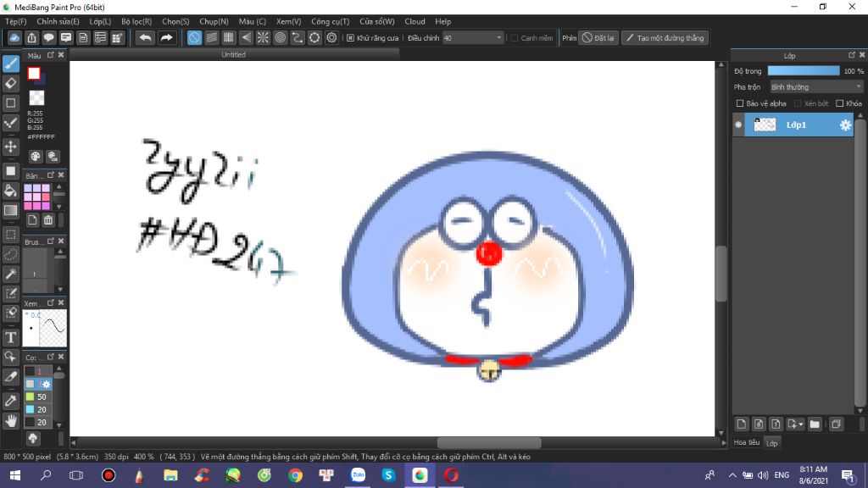This screenshot has width=868, height=488.
Task: Open File Explorer from the taskbar
Action: (x=170, y=475)
